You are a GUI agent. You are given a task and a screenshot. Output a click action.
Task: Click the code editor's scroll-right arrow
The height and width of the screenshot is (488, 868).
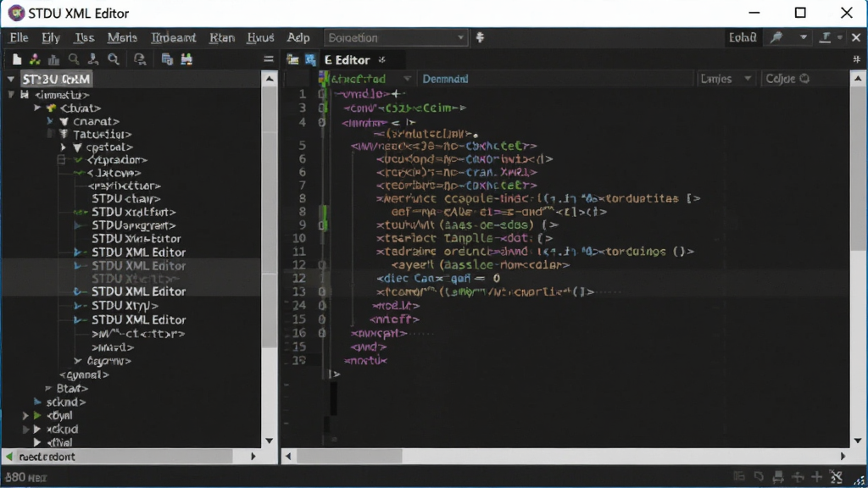[843, 457]
